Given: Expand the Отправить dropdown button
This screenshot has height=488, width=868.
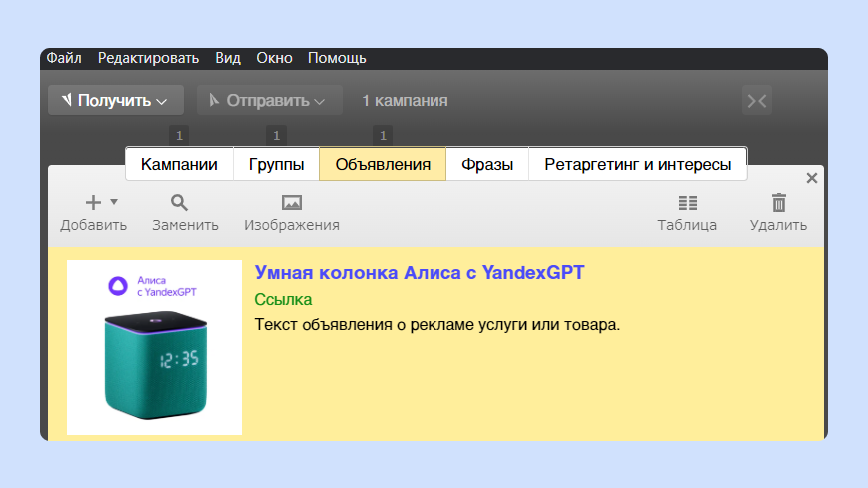Looking at the screenshot, I should [x=269, y=100].
